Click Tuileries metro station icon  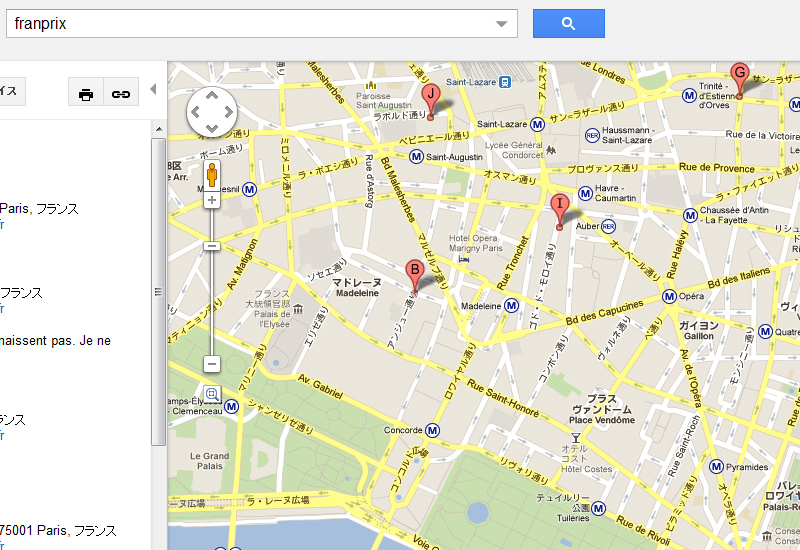[x=598, y=508]
